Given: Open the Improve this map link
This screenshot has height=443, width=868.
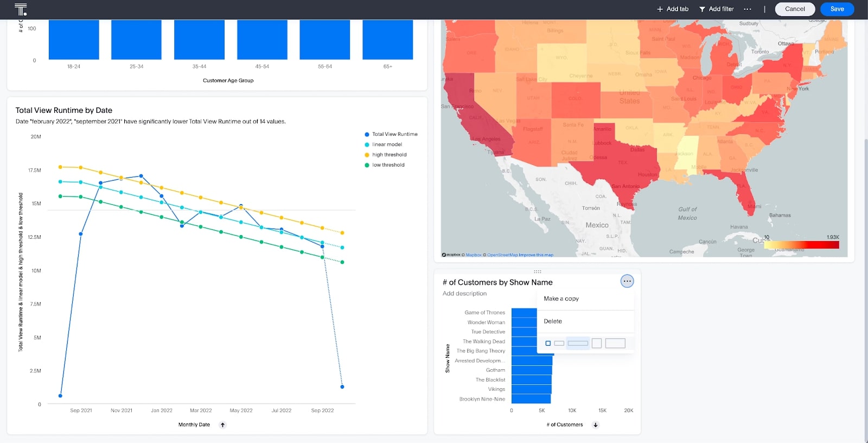Looking at the screenshot, I should tap(536, 255).
